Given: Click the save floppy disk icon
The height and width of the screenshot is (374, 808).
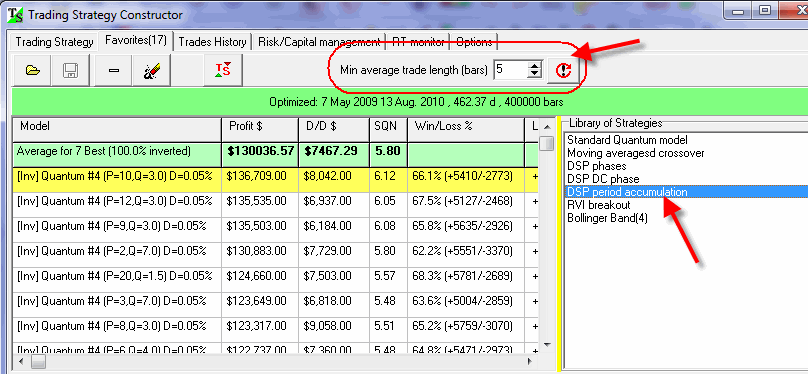Looking at the screenshot, I should (x=70, y=71).
